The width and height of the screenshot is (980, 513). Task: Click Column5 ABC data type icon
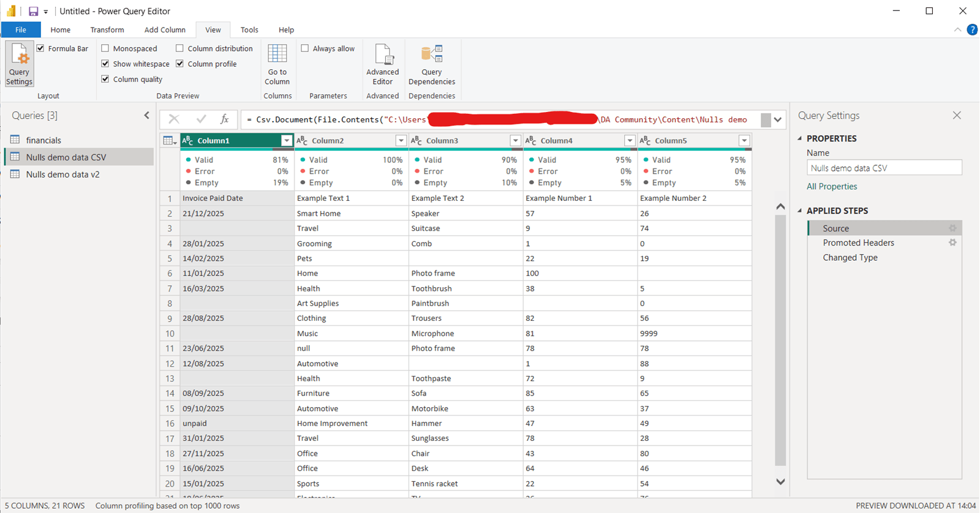point(645,141)
